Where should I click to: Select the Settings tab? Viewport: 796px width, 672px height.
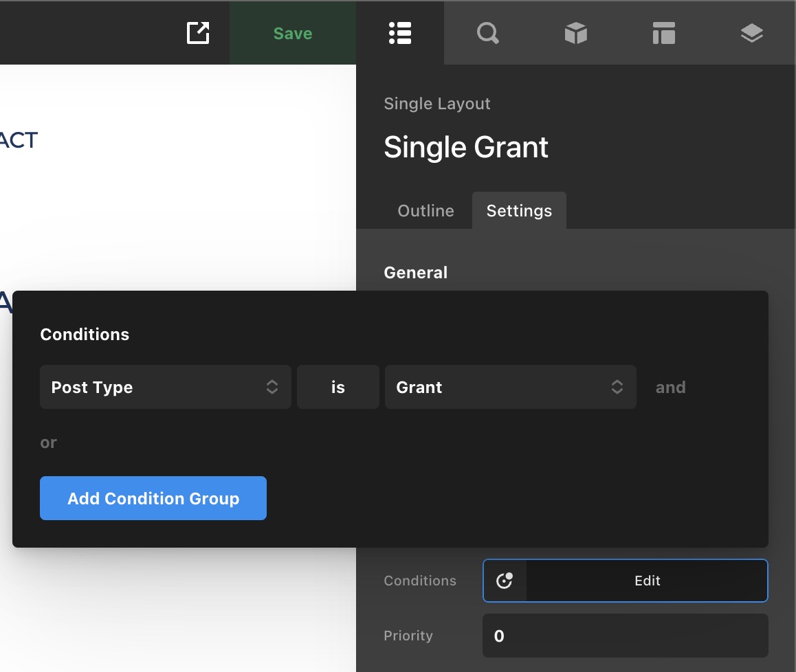point(519,211)
